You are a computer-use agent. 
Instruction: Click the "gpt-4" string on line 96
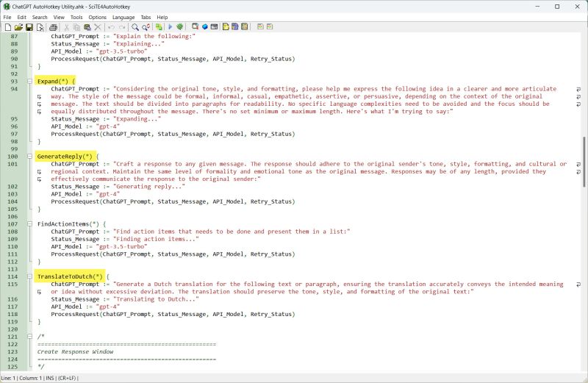click(107, 126)
